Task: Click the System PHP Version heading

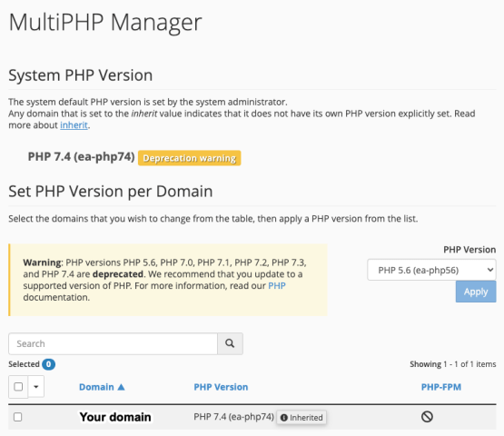Action: (x=80, y=75)
